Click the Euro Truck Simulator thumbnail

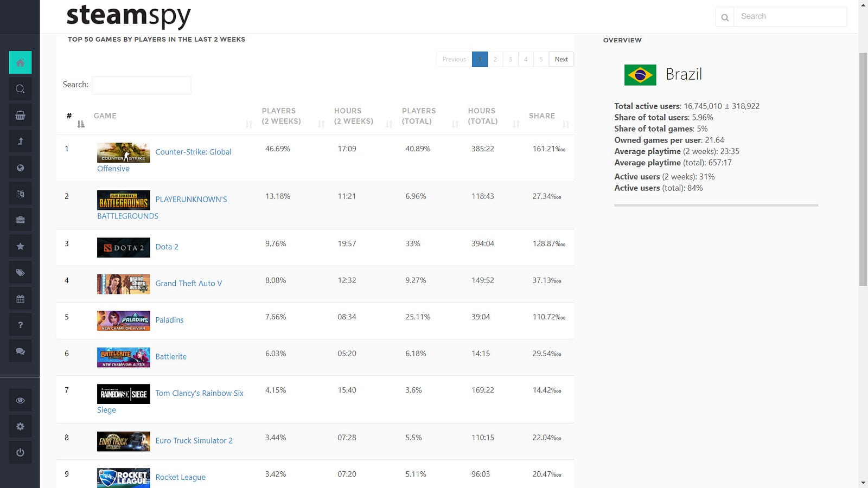[x=124, y=441]
